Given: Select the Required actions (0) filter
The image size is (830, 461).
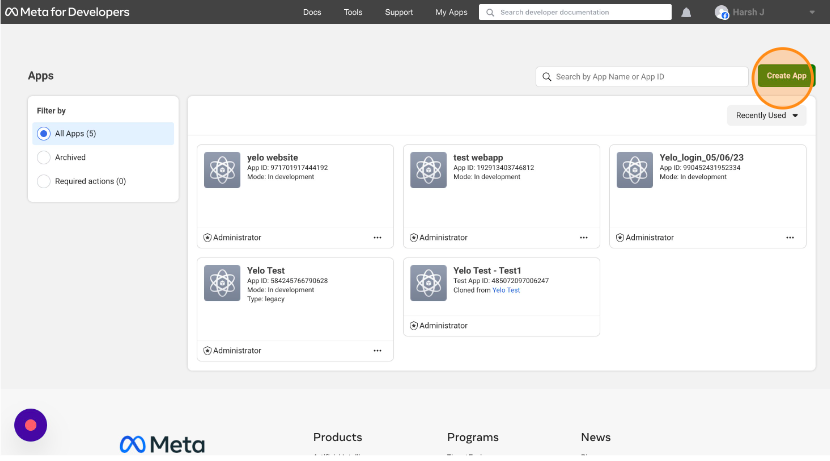Looking at the screenshot, I should [82, 181].
